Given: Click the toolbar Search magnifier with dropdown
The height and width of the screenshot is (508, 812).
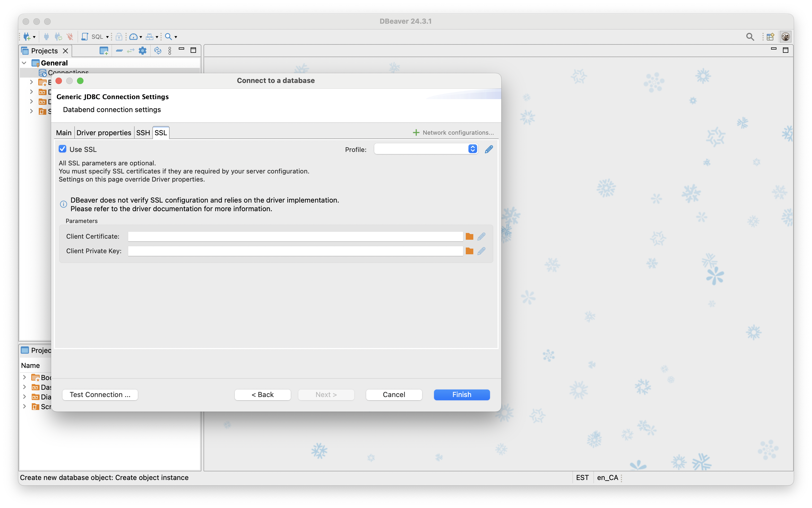Looking at the screenshot, I should coord(169,37).
